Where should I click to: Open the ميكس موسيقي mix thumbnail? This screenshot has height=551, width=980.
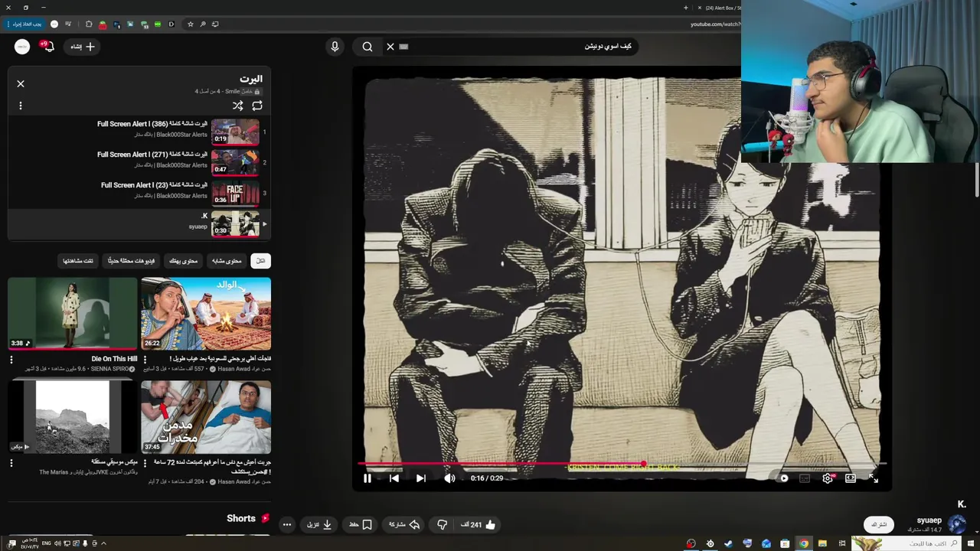pos(73,417)
